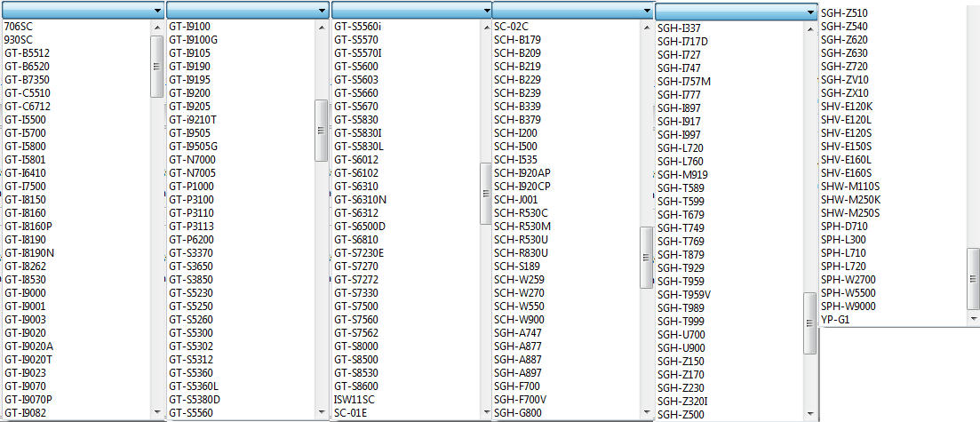Select the GT-I8190N model
The height and width of the screenshot is (422, 980).
pyautogui.click(x=28, y=252)
